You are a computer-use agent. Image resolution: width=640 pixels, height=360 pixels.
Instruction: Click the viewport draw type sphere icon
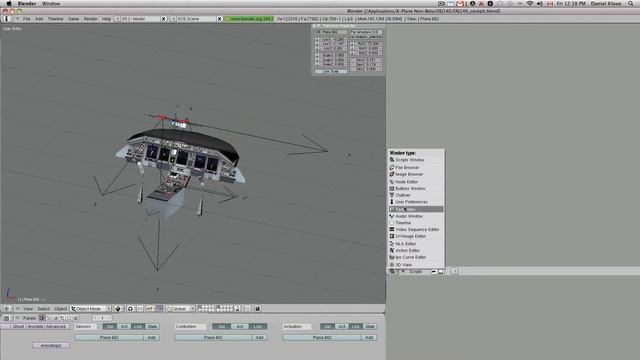(118, 309)
